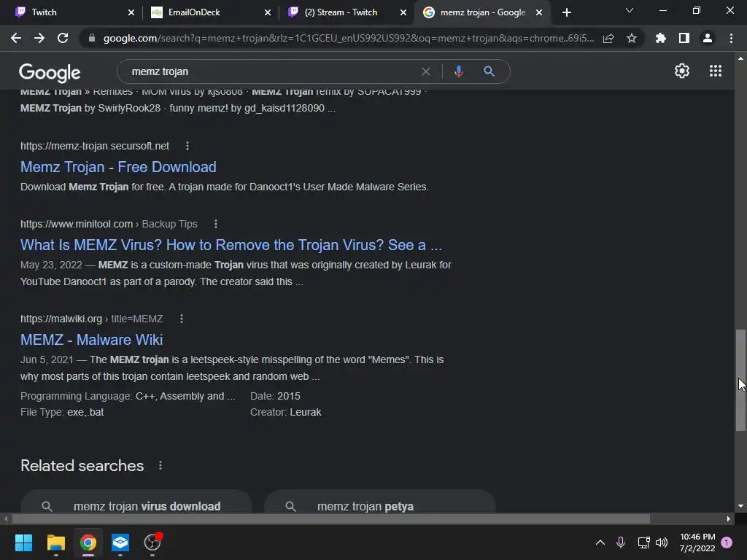Click scroll down arrow on page

[x=740, y=506]
